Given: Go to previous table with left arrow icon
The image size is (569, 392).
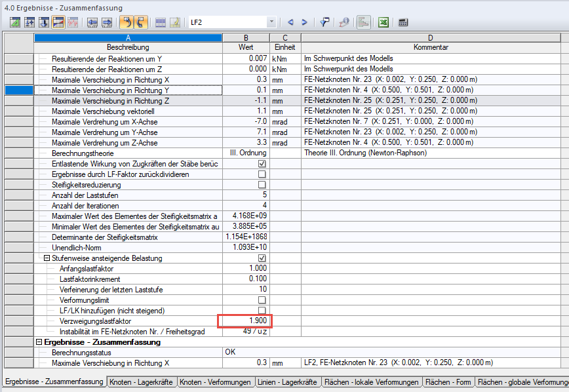Looking at the screenshot, I should tap(92, 22).
